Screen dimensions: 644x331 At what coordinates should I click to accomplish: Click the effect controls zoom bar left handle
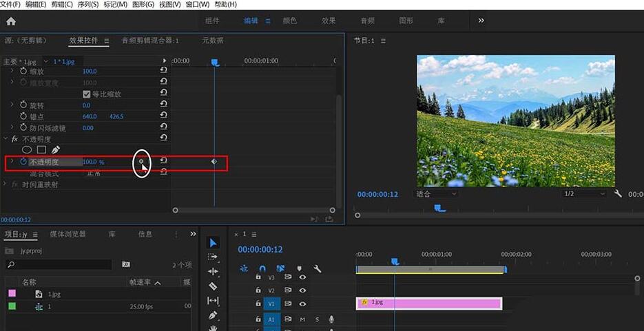(176, 210)
